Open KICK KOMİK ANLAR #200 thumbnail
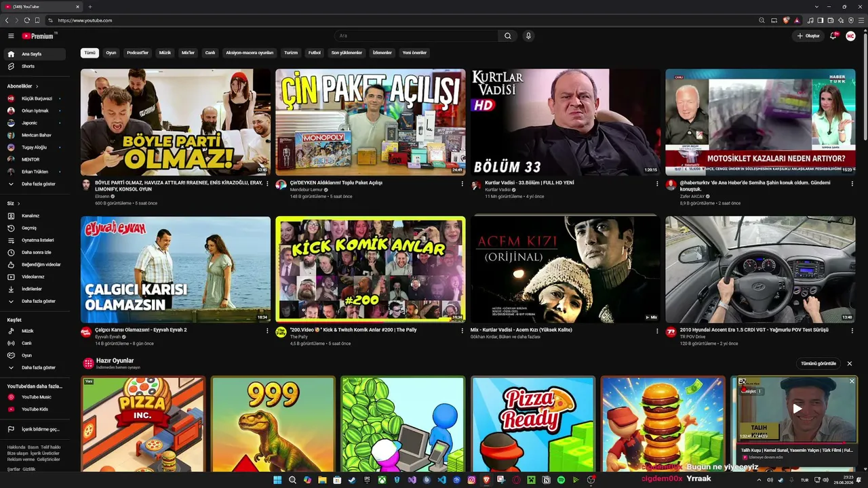This screenshot has height=488, width=868. click(x=370, y=270)
